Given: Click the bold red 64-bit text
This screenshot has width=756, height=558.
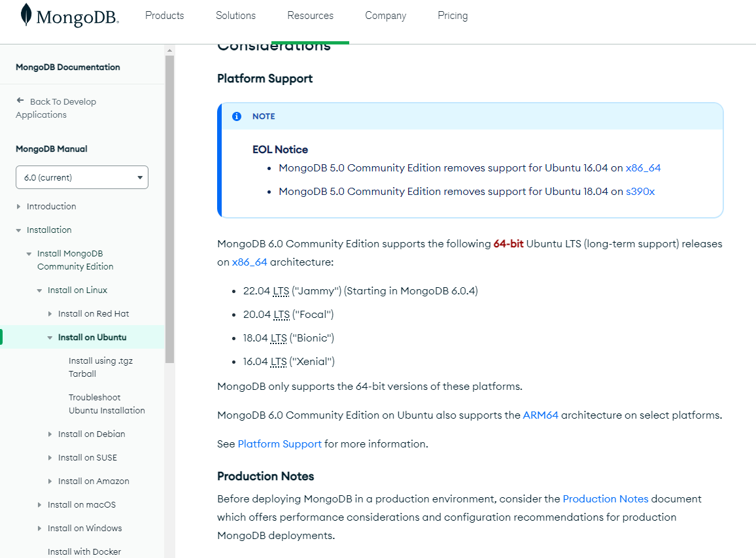Looking at the screenshot, I should (508, 244).
